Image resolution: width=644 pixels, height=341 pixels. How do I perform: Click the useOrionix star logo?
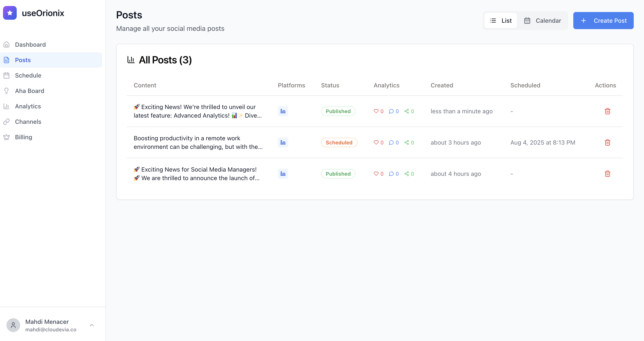[10, 13]
